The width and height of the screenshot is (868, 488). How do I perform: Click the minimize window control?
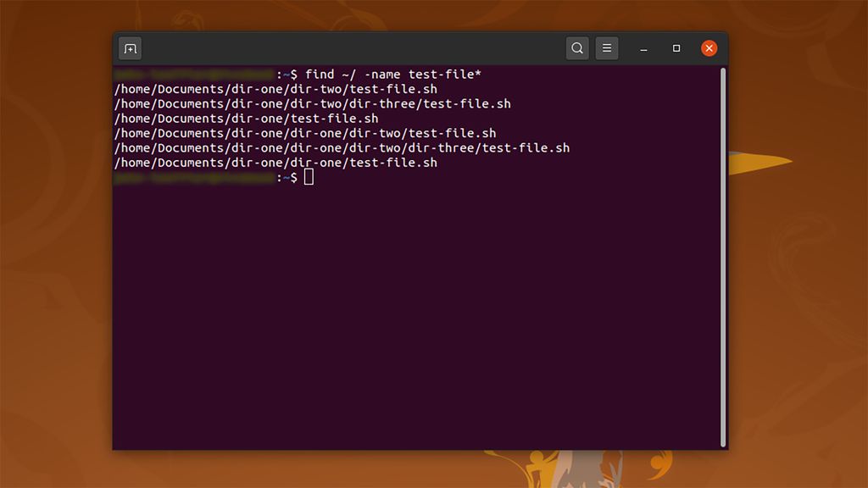(643, 48)
